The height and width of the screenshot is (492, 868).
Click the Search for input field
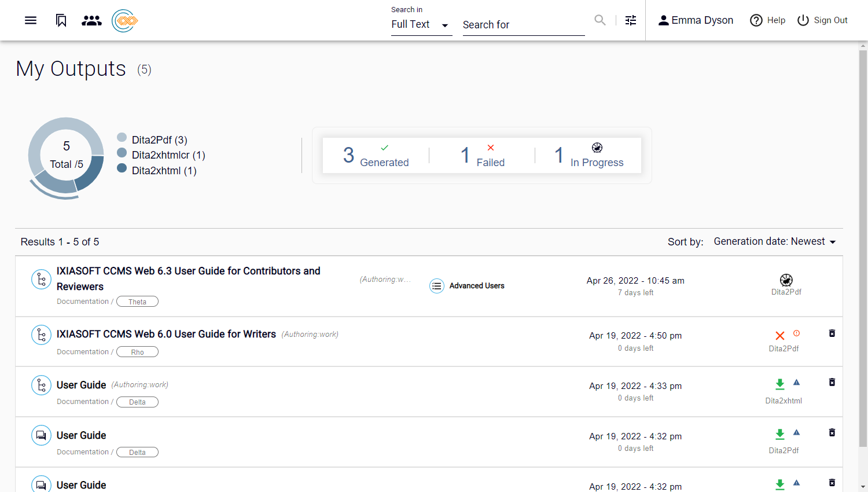524,25
